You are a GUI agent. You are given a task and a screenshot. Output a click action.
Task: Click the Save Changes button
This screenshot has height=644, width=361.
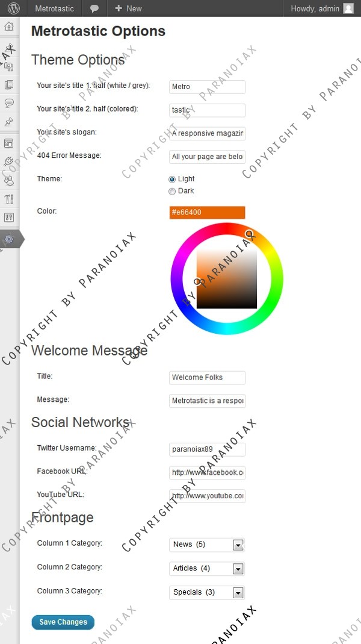(63, 622)
